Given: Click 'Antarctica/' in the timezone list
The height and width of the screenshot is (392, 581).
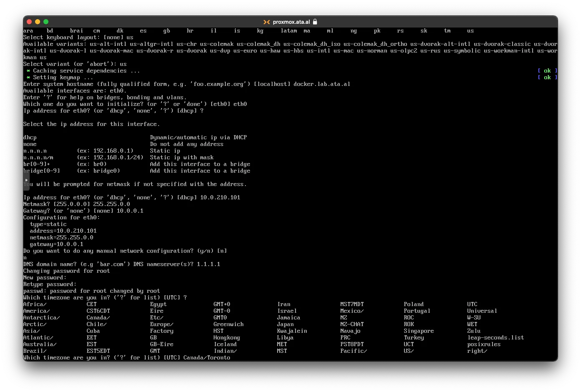Looking at the screenshot, I should tap(42, 318).
